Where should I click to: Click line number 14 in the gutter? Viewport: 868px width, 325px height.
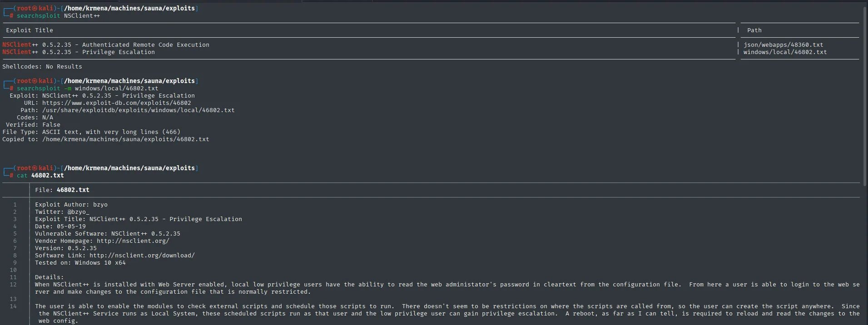coord(13,306)
